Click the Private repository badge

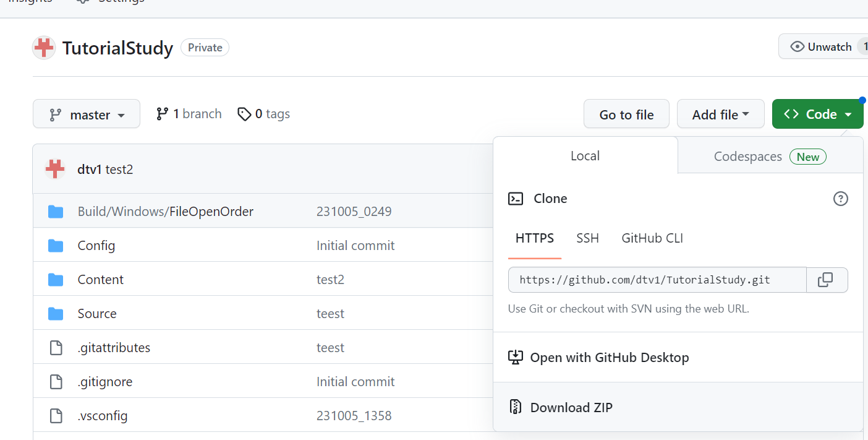point(205,48)
